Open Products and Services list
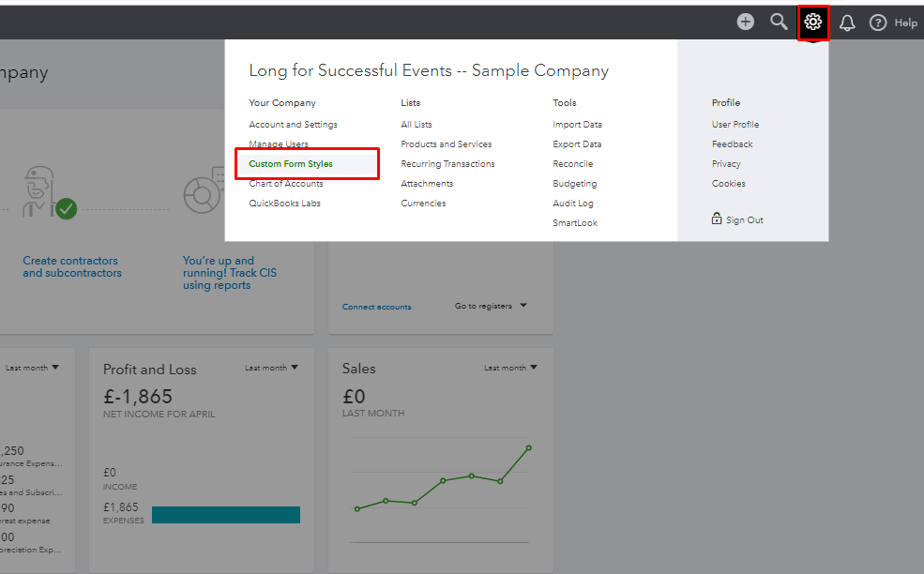The image size is (924, 574). click(x=446, y=144)
